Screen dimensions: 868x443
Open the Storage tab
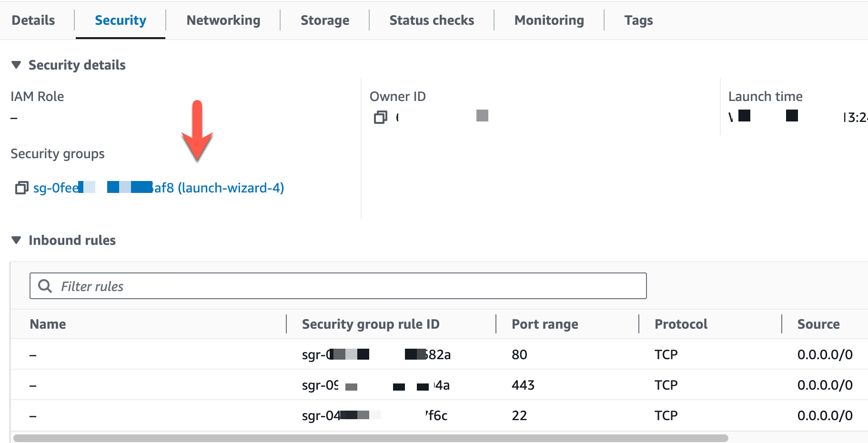[325, 20]
